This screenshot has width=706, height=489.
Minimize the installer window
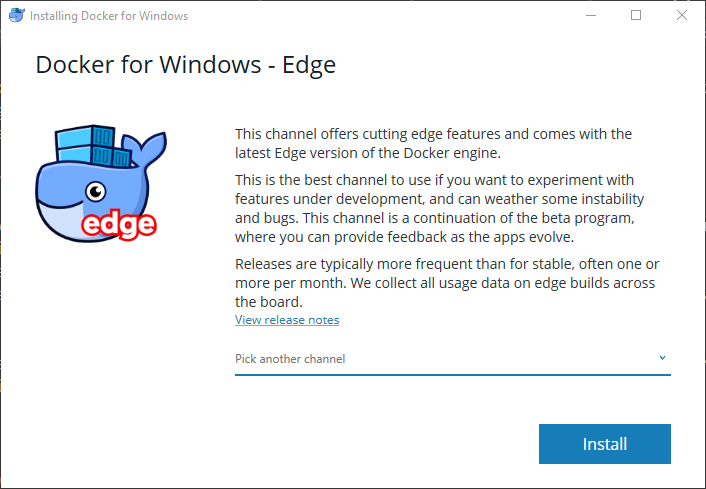(x=590, y=16)
